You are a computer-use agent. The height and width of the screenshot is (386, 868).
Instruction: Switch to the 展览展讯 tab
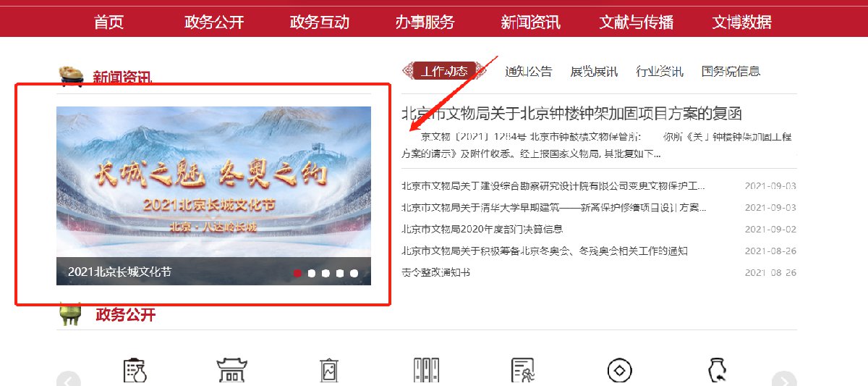[x=594, y=71]
